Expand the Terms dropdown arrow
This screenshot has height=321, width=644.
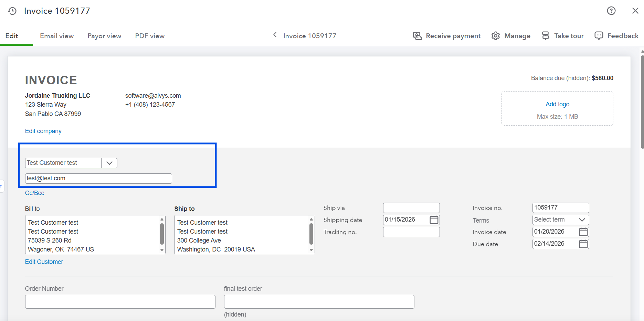(582, 220)
